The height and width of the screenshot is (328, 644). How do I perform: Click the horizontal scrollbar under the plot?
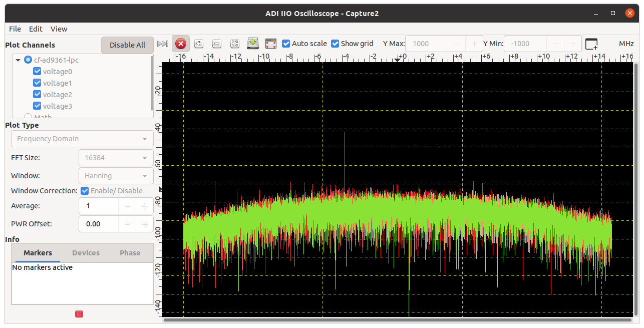click(x=398, y=319)
